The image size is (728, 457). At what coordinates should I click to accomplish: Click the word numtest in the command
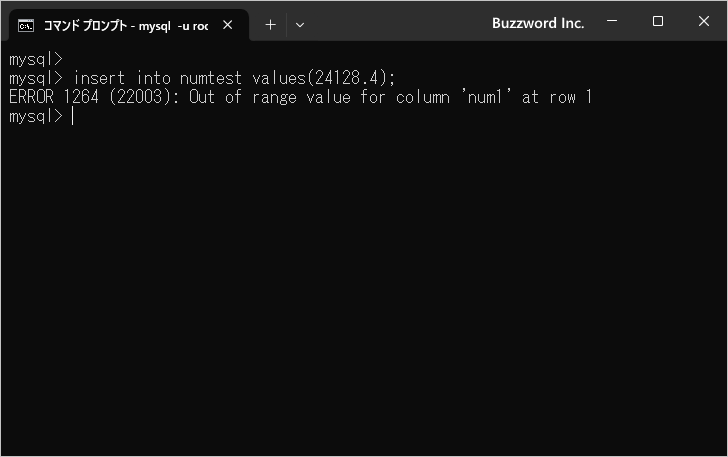pos(211,78)
